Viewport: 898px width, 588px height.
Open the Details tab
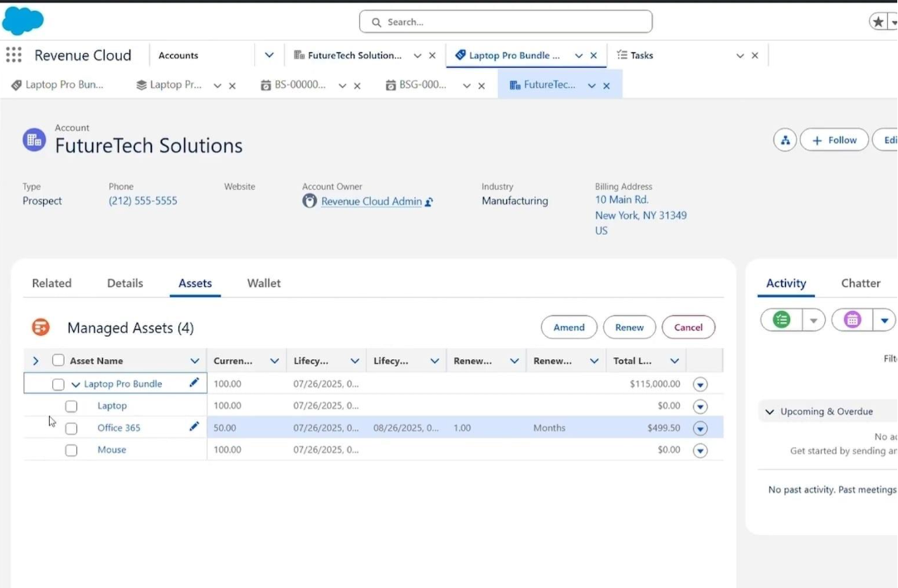pyautogui.click(x=125, y=284)
